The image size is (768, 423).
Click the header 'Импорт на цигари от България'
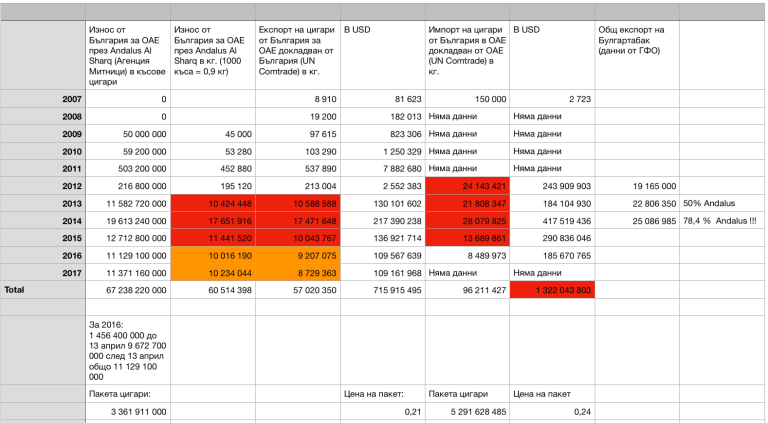pyautogui.click(x=466, y=50)
